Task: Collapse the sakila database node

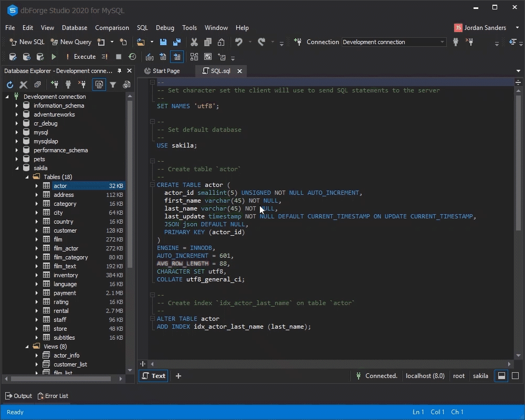Action: point(17,168)
